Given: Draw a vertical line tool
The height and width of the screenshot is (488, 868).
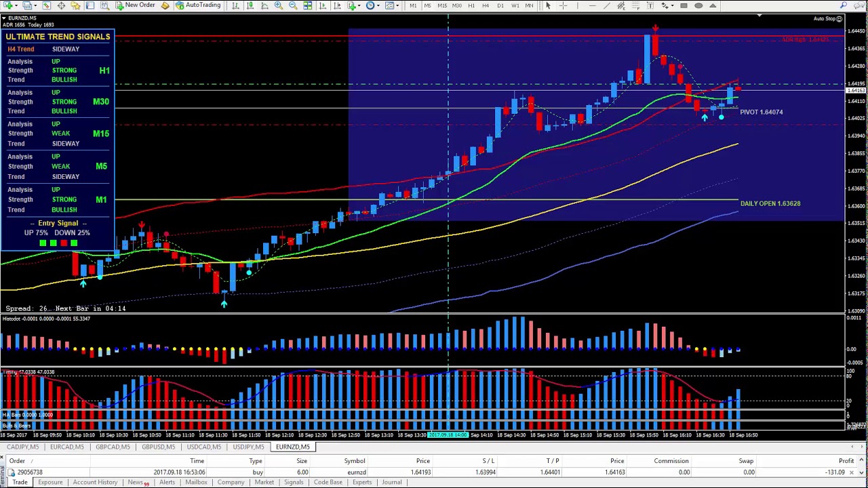Looking at the screenshot, I should 578,5.
